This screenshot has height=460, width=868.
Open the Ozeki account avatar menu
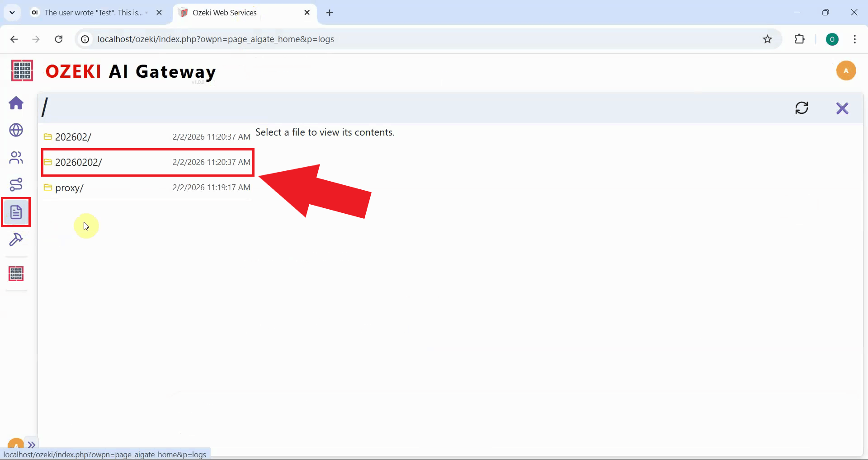coord(846,70)
